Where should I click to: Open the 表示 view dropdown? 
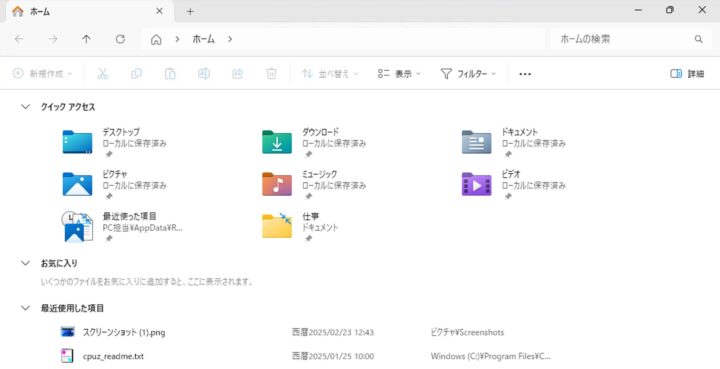tap(399, 74)
